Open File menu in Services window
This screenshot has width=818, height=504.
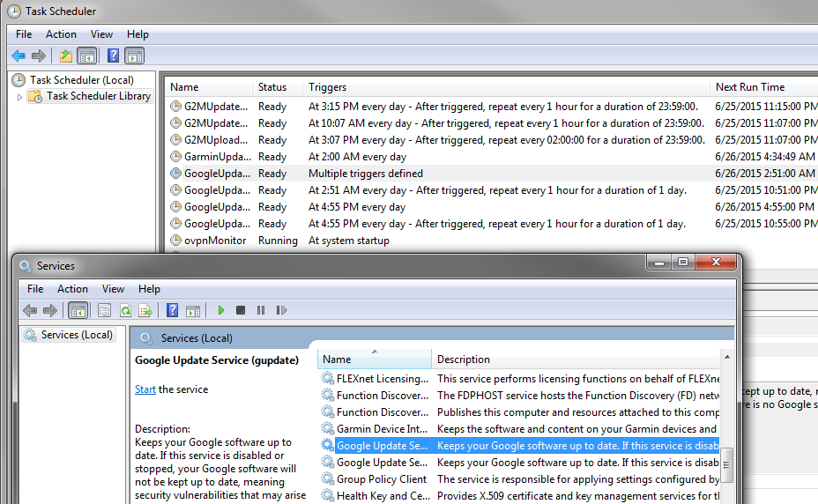(x=35, y=289)
